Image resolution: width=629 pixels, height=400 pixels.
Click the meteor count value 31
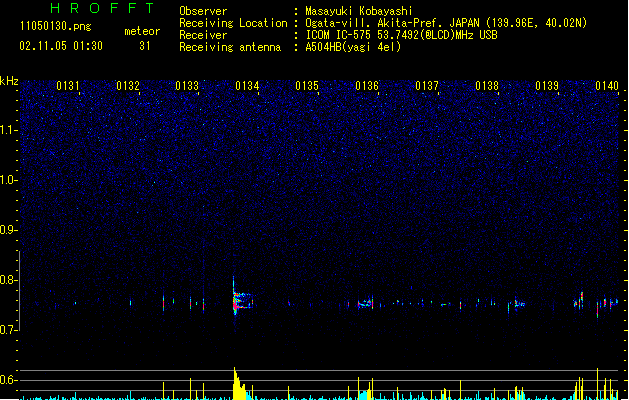145,46
